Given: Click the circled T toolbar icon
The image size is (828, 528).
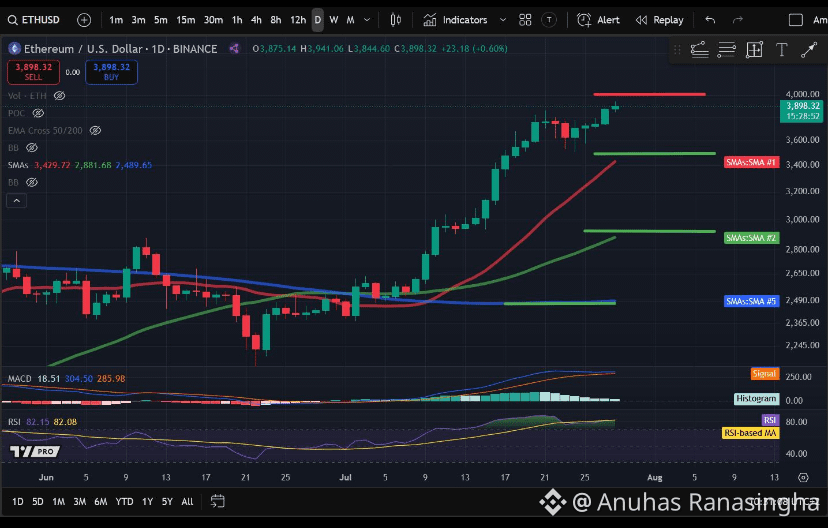Looking at the screenshot, I should (x=549, y=20).
